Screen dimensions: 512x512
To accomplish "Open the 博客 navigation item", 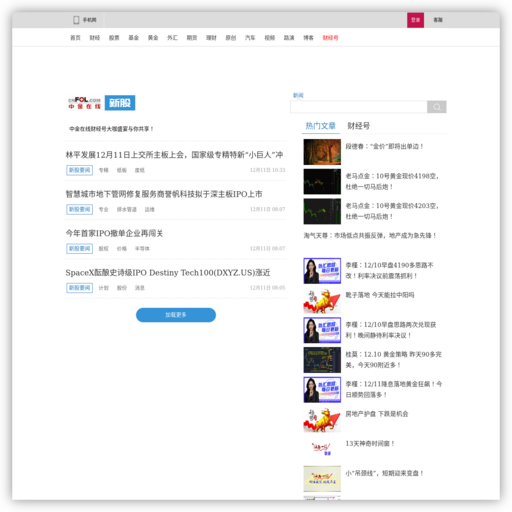I will point(308,38).
